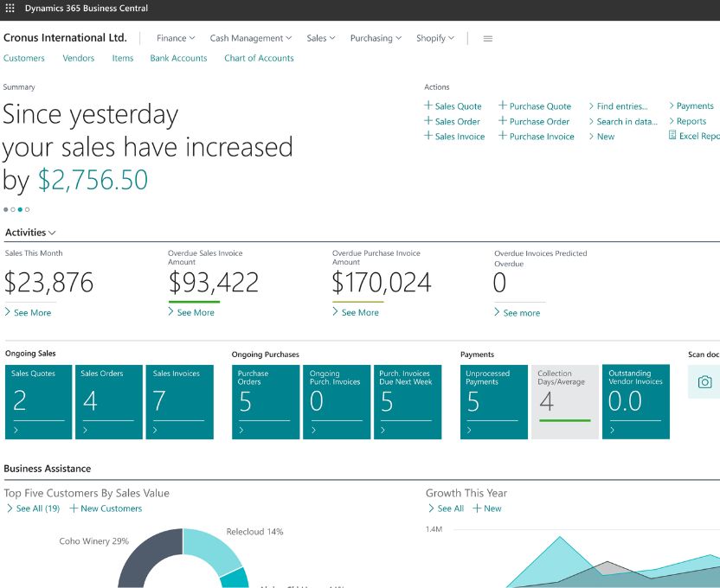The image size is (720, 588).
Task: Expand the Search in data action
Action: coord(623,122)
